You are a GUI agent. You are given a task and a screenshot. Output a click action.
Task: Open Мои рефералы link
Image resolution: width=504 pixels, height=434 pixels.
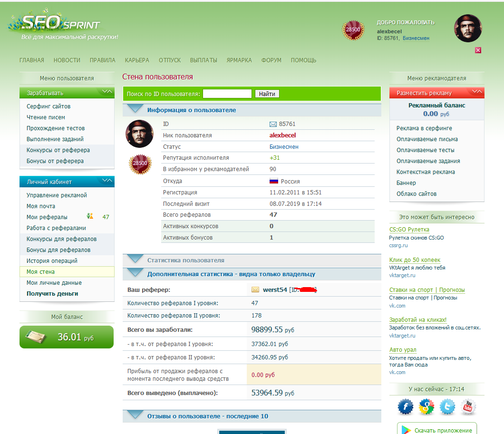click(x=47, y=217)
